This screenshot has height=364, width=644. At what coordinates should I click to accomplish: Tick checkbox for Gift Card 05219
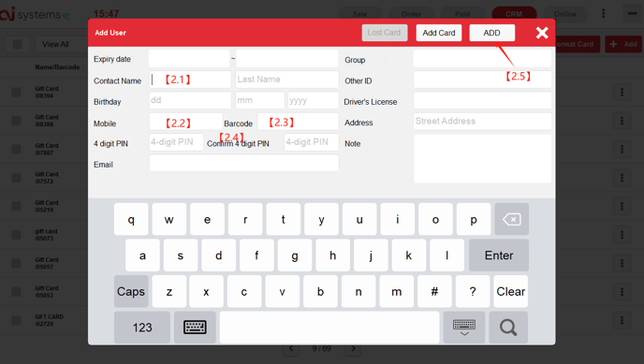16,206
